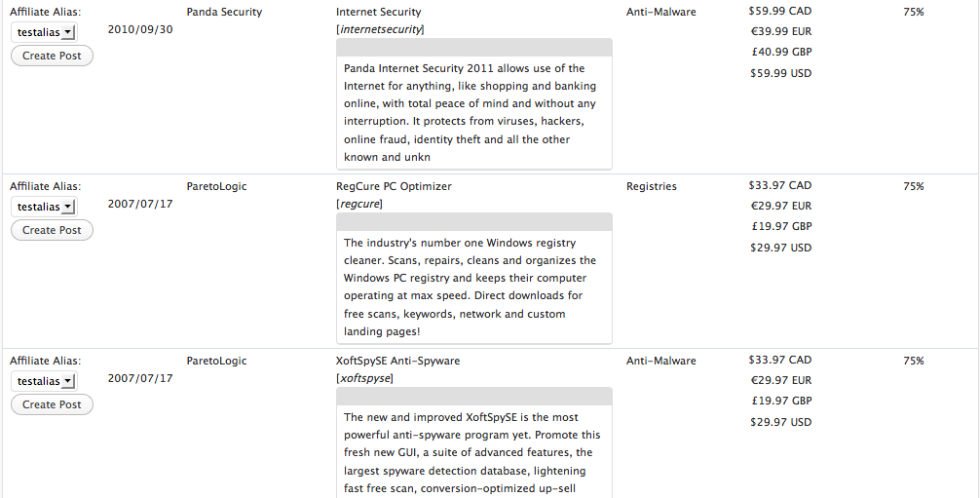Click Anti-Malware category in Panda row
The image size is (980, 498).
[x=661, y=12]
